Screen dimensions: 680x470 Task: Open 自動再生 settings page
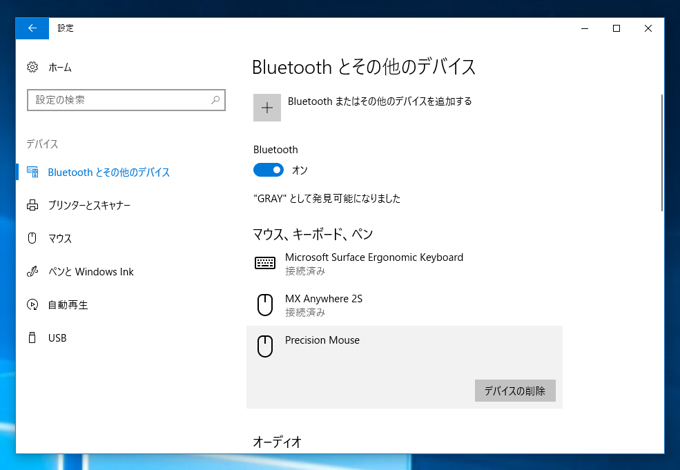[x=68, y=305]
